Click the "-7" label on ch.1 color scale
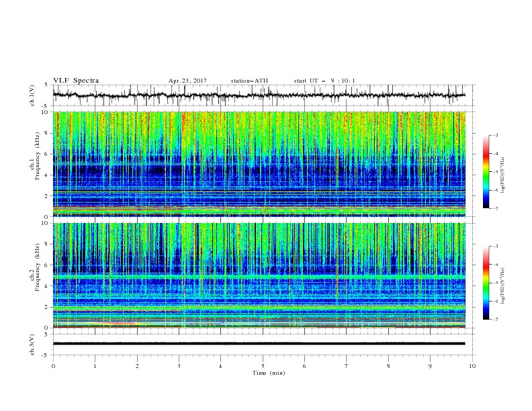Screen dimensions: 532x411 (x=495, y=208)
